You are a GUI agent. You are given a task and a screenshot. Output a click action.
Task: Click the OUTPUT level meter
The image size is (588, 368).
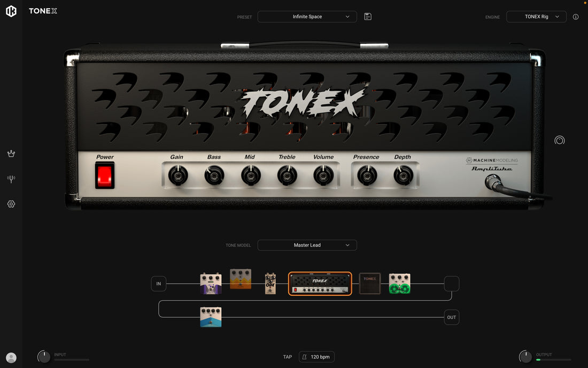pos(553,360)
